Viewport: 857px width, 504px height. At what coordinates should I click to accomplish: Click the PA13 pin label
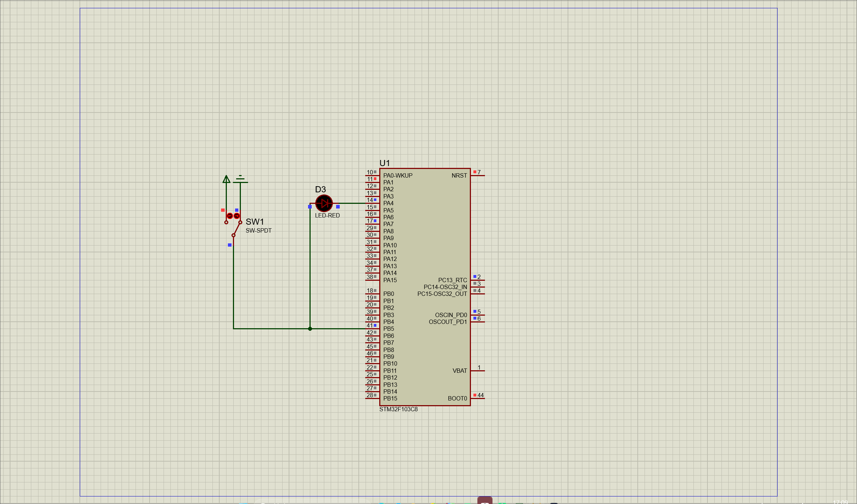coord(390,266)
